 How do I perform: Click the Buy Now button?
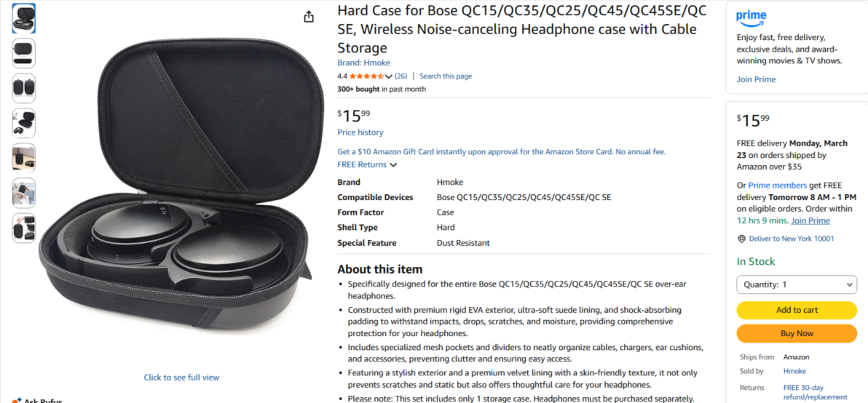(x=797, y=333)
